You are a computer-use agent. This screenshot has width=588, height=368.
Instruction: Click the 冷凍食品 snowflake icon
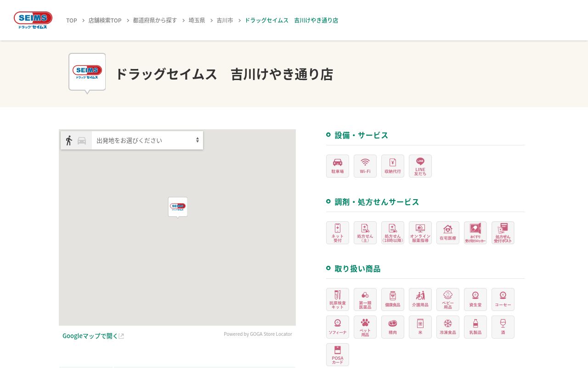pos(448,327)
